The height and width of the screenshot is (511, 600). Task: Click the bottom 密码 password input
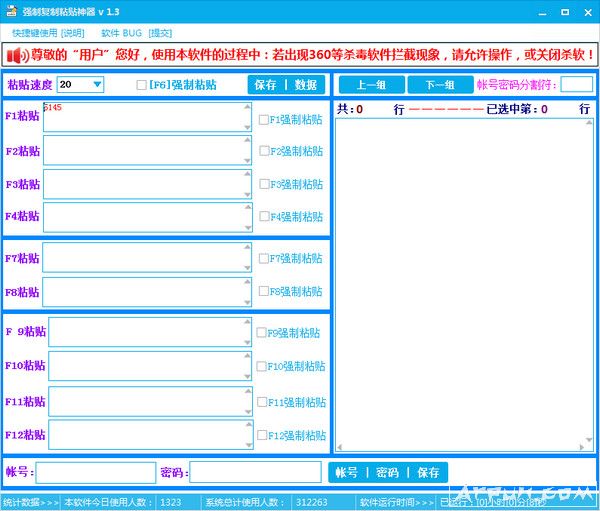tap(254, 472)
